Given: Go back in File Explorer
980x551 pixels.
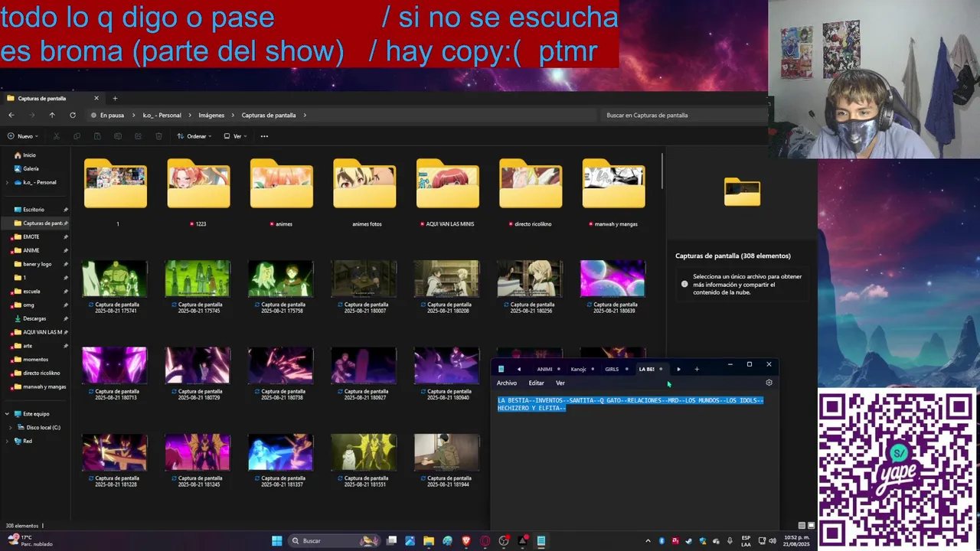Looking at the screenshot, I should tap(11, 115).
